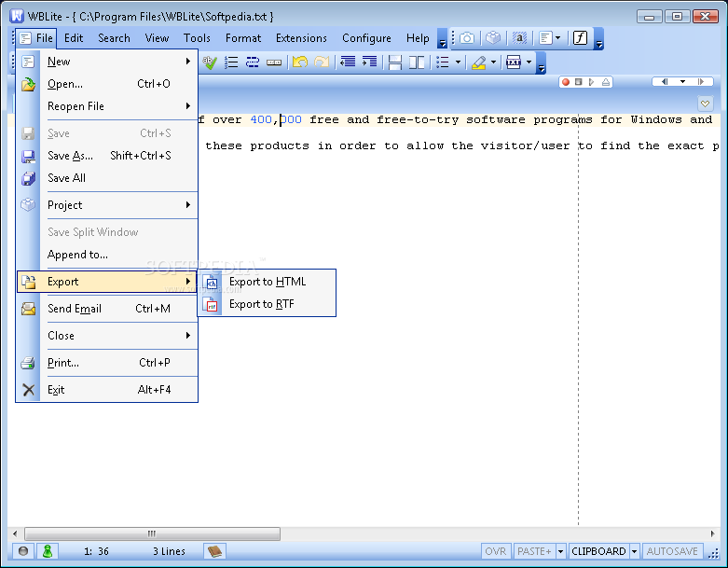728x568 pixels.
Task: Open dropdown arrow next to PASTE+
Action: pos(561,551)
